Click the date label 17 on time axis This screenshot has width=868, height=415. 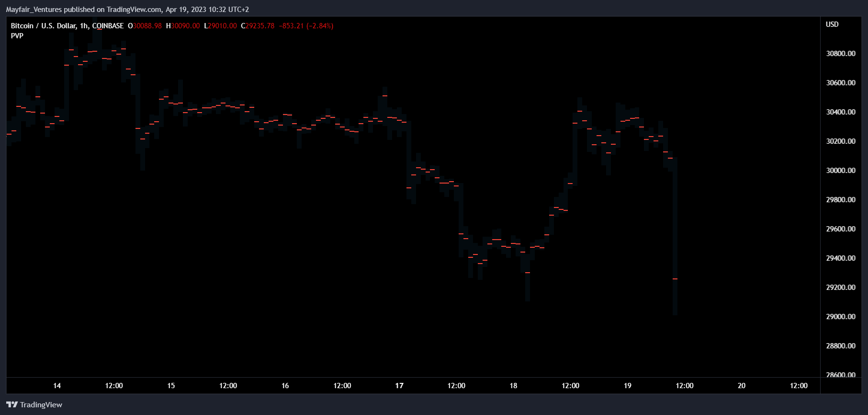[399, 386]
